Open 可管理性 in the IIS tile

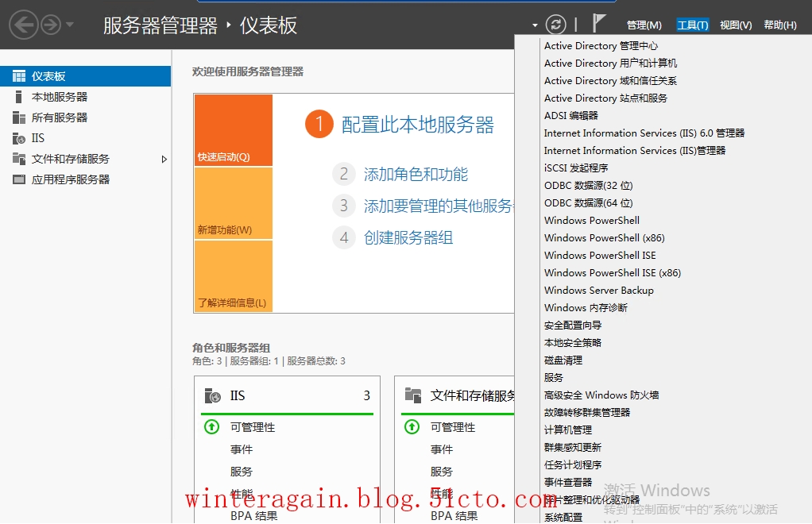pos(253,427)
